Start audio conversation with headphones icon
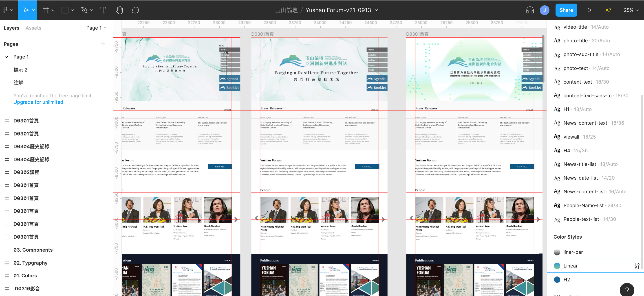The image size is (644, 296). 530,10
